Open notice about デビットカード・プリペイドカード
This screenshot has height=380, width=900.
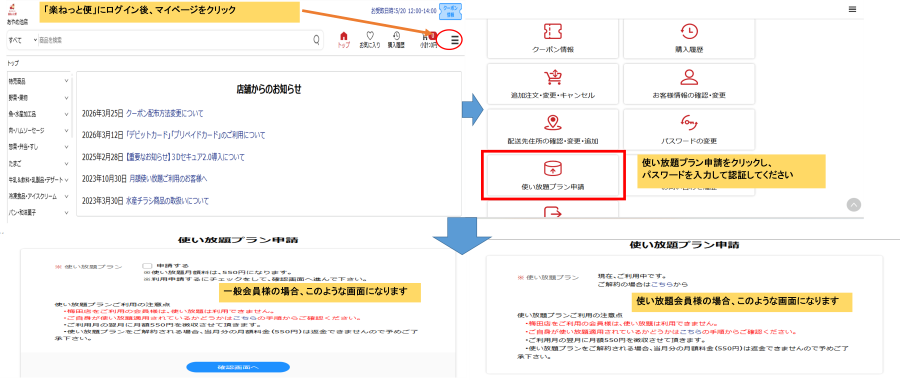[196, 135]
